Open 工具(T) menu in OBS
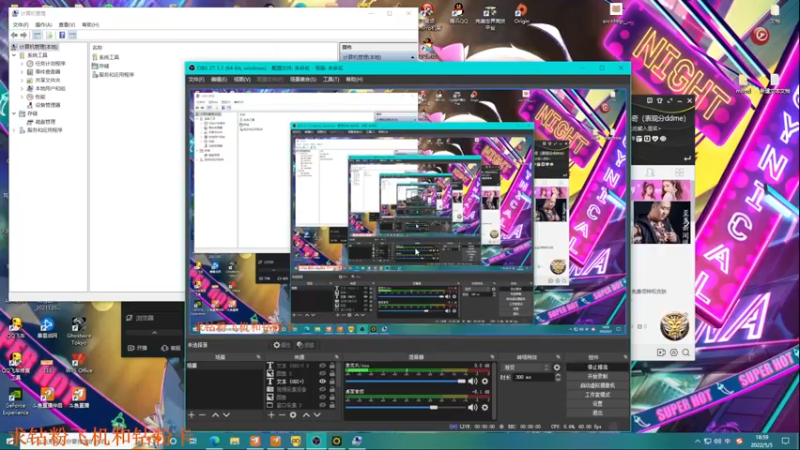800x450 pixels. (331, 80)
